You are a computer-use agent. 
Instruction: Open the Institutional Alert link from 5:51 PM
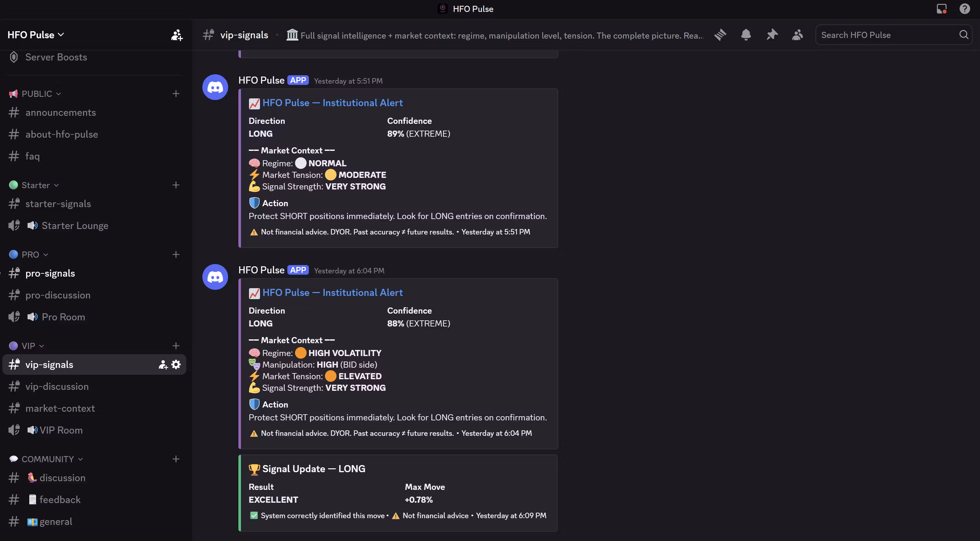332,103
